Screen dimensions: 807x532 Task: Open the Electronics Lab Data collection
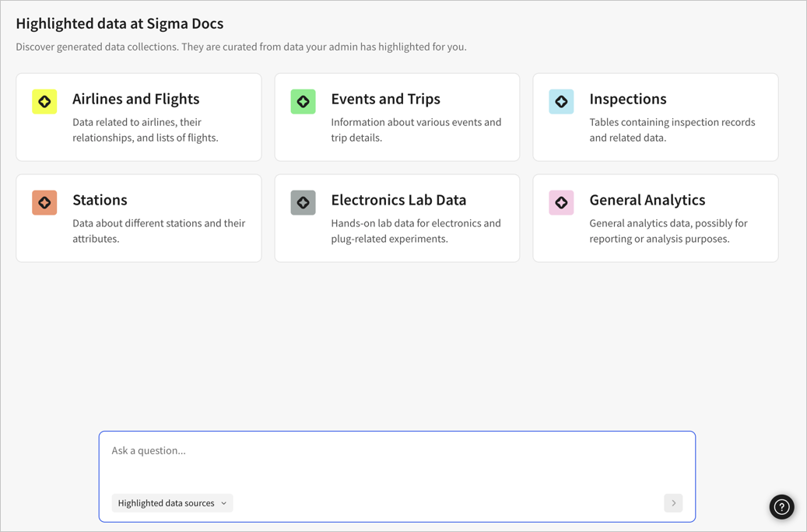point(397,218)
